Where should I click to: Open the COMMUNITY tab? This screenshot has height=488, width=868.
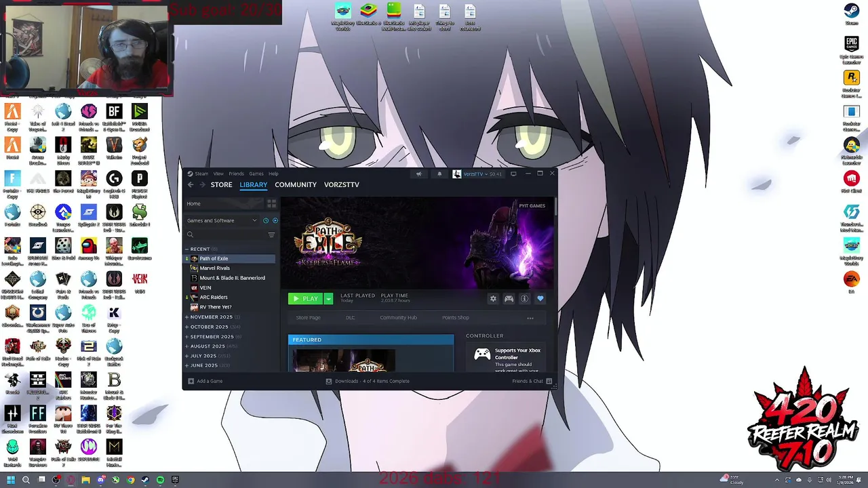(x=296, y=184)
